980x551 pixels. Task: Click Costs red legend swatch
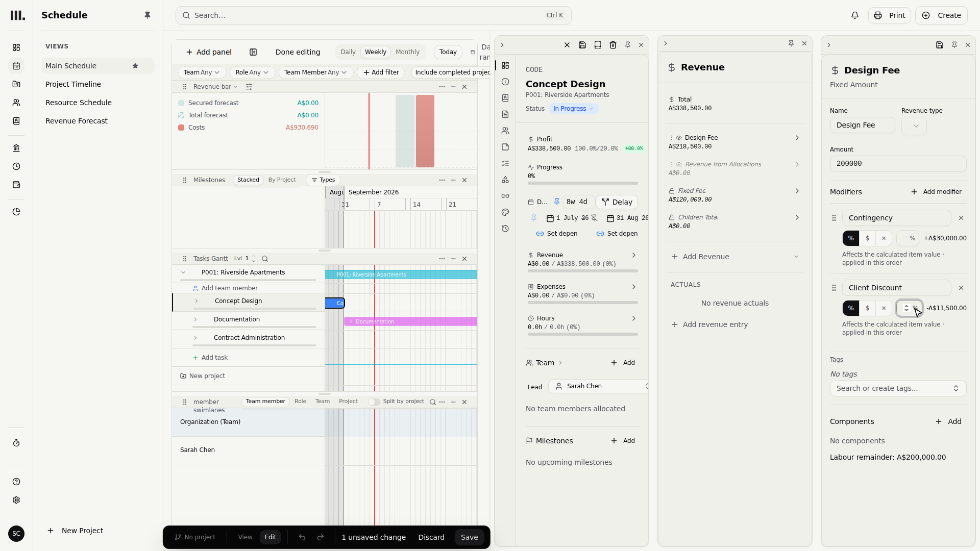tap(181, 128)
